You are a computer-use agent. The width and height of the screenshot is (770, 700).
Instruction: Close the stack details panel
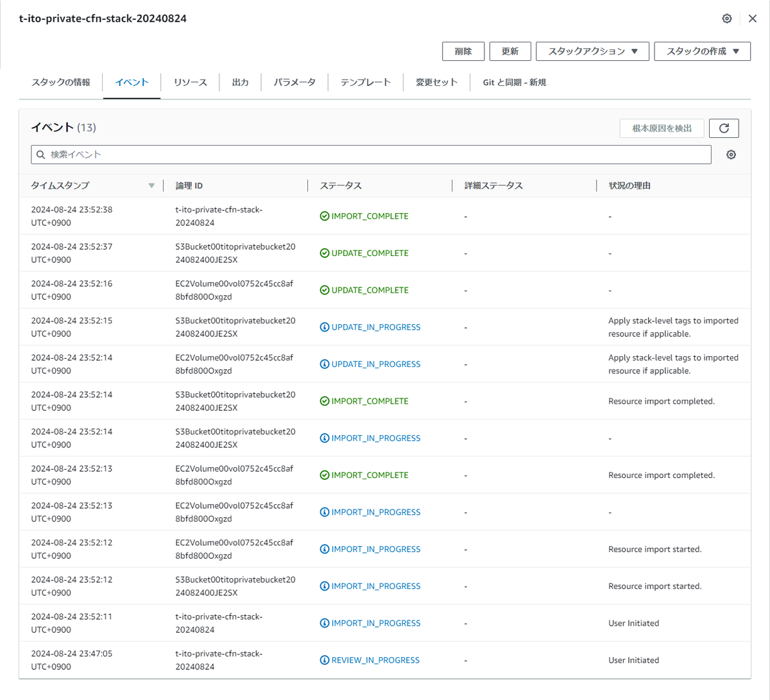(x=753, y=19)
